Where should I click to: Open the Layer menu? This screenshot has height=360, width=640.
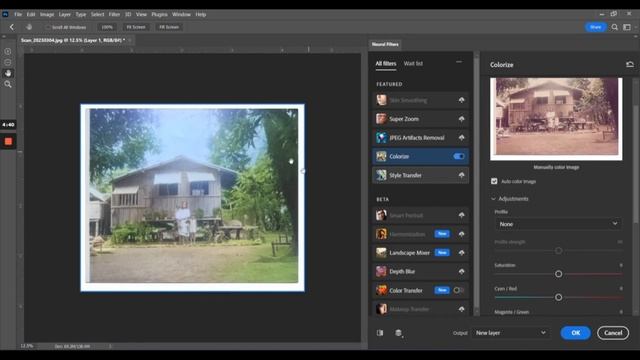(x=64, y=14)
